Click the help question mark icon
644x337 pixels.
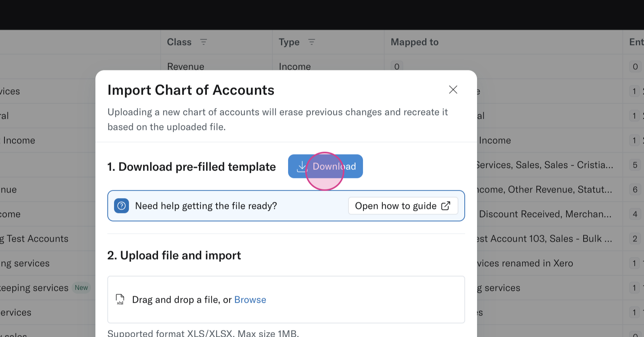(x=121, y=206)
